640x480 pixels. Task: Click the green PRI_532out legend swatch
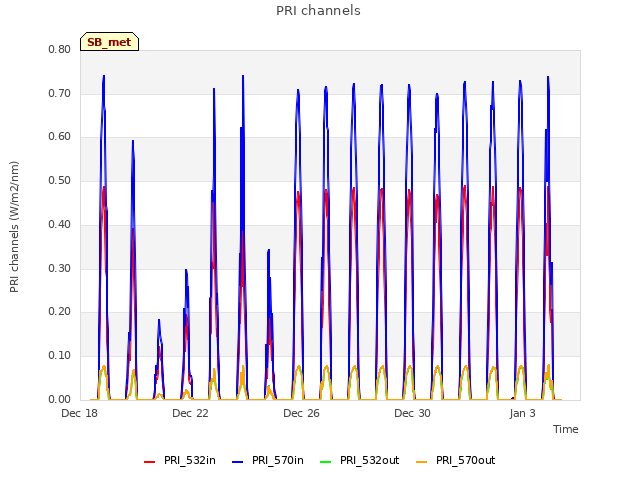point(325,462)
